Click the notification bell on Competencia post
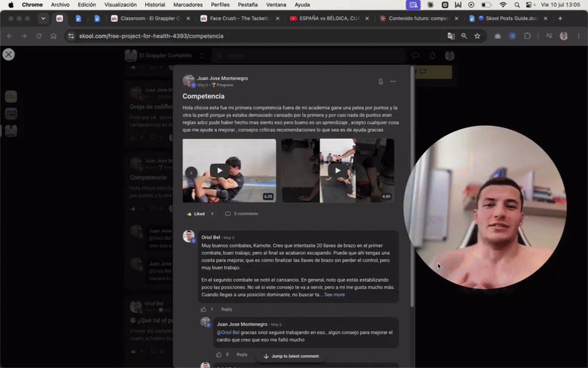 (x=381, y=82)
